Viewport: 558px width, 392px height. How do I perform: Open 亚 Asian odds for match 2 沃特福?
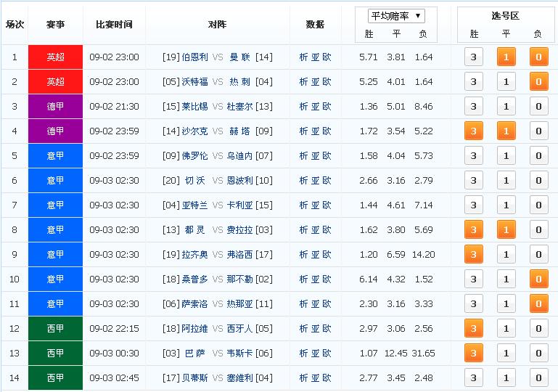coord(316,81)
